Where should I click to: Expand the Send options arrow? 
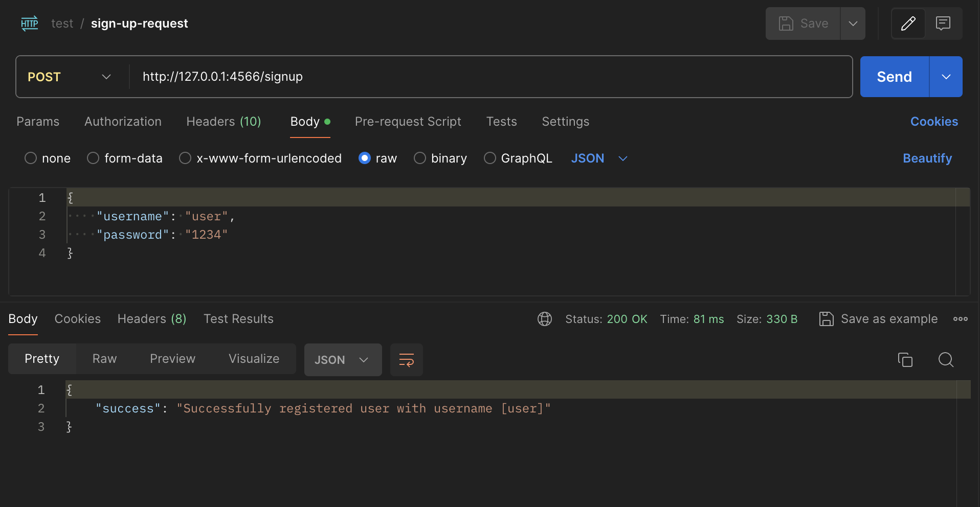tap(946, 77)
